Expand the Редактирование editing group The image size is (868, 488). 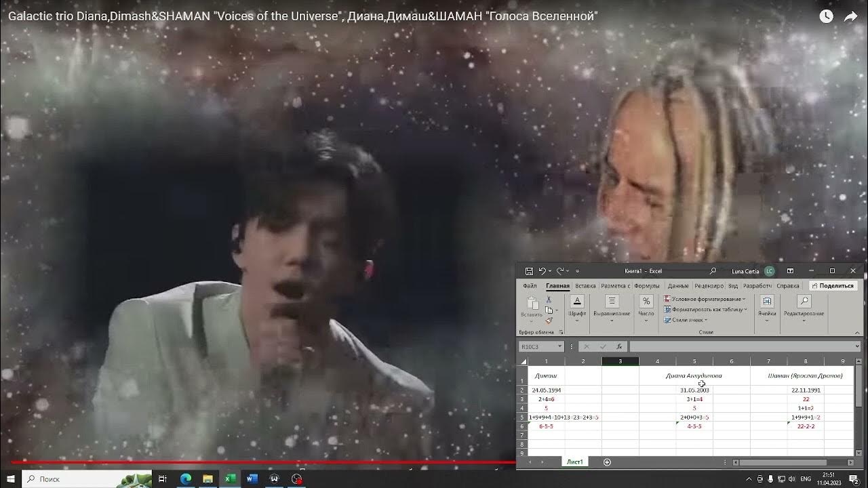click(804, 308)
